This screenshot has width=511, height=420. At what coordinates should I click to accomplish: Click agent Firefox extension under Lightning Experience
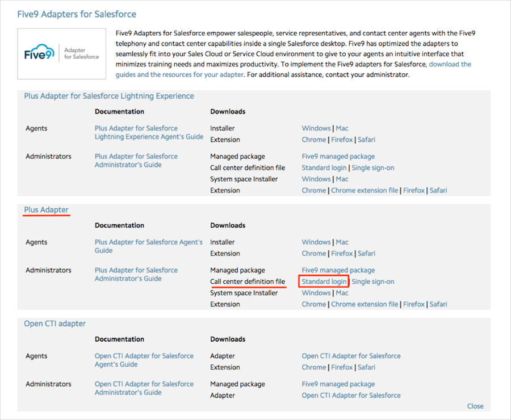point(342,140)
